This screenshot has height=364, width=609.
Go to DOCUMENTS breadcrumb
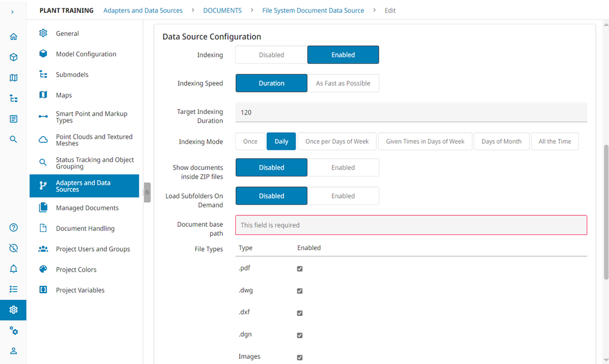(222, 11)
